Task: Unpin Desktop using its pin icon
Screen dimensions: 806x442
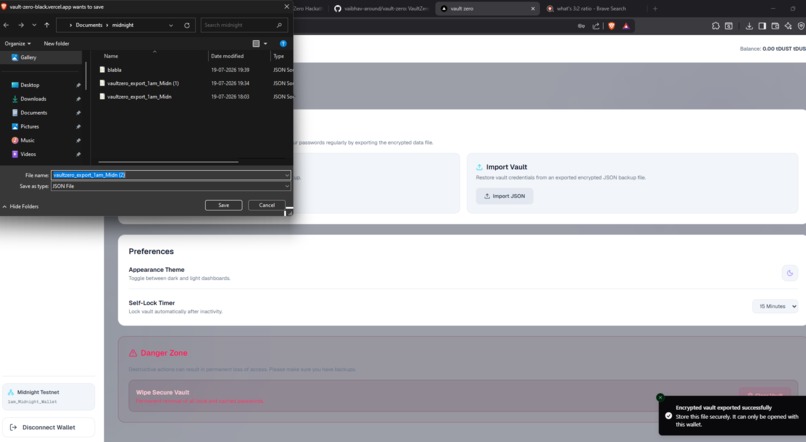Action: [78, 85]
